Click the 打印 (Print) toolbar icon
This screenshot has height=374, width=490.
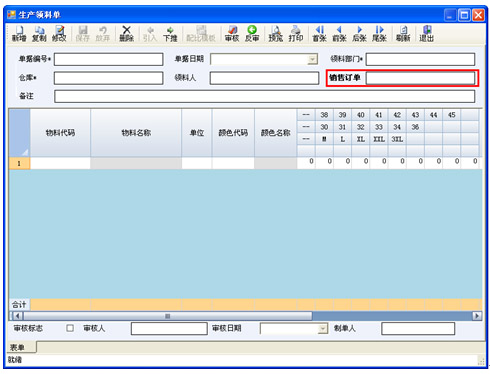(296, 34)
